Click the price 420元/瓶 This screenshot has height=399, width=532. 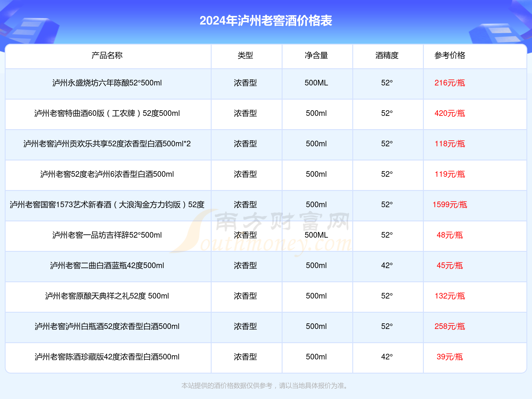click(450, 113)
